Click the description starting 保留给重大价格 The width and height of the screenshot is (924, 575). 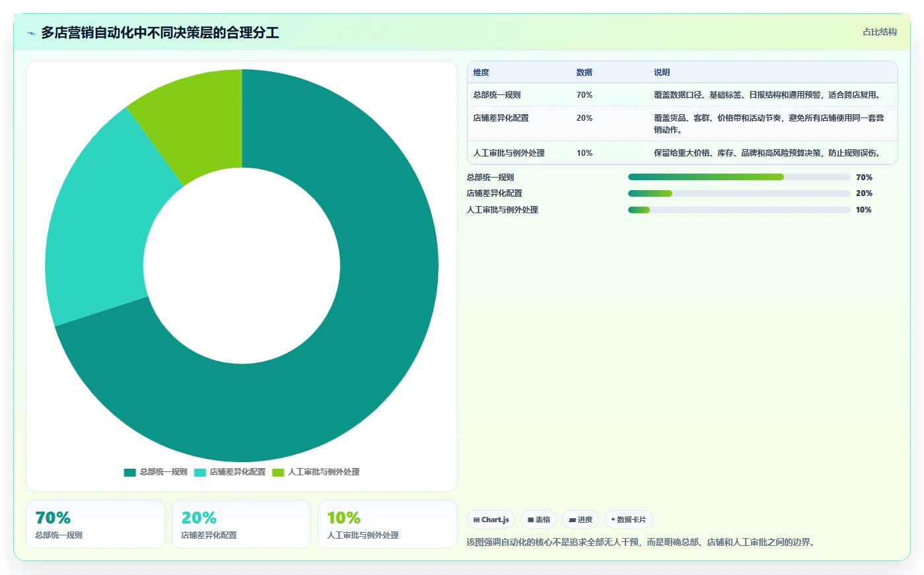point(769,153)
